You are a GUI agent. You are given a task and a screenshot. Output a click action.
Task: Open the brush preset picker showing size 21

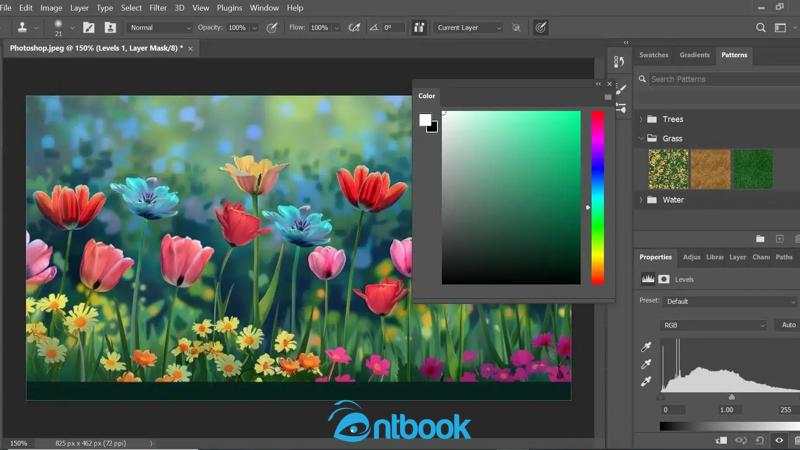[x=58, y=28]
